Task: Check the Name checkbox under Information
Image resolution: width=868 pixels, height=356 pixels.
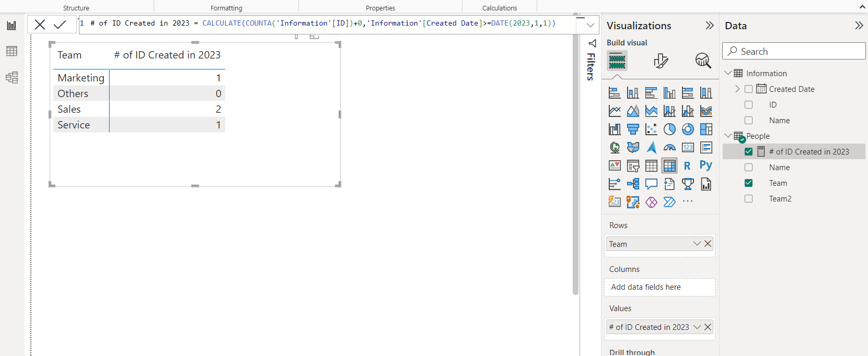Action: (x=748, y=121)
